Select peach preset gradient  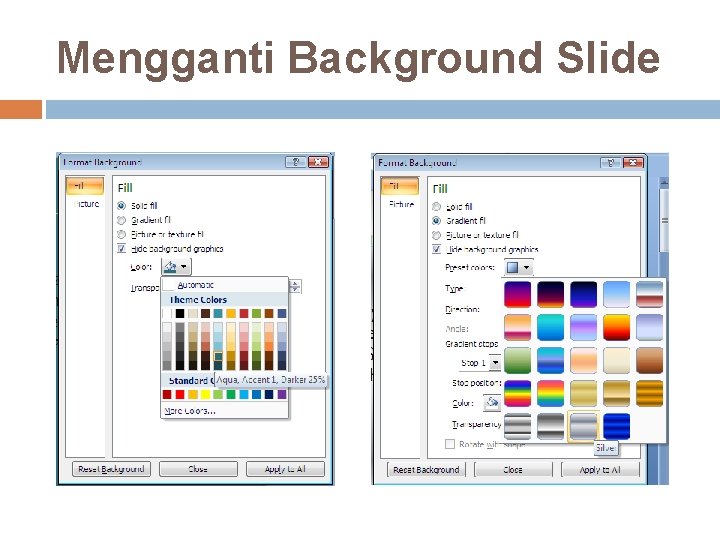click(x=584, y=360)
